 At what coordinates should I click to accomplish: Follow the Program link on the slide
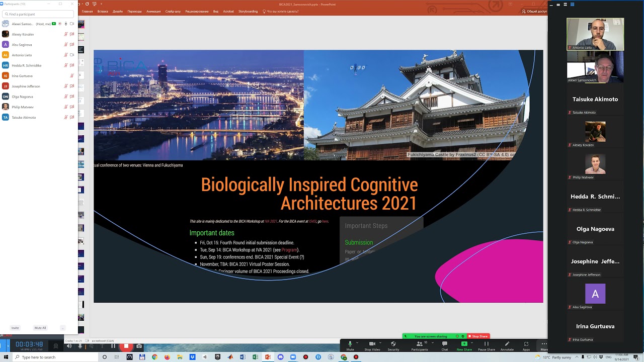pos(289,250)
